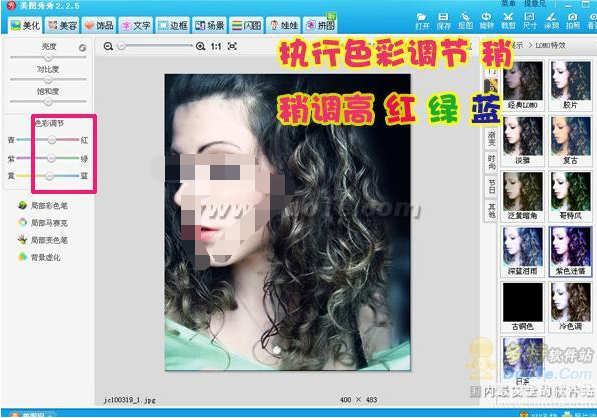Click the zoom in magnifier icon
The image size is (597, 418).
tap(200, 46)
